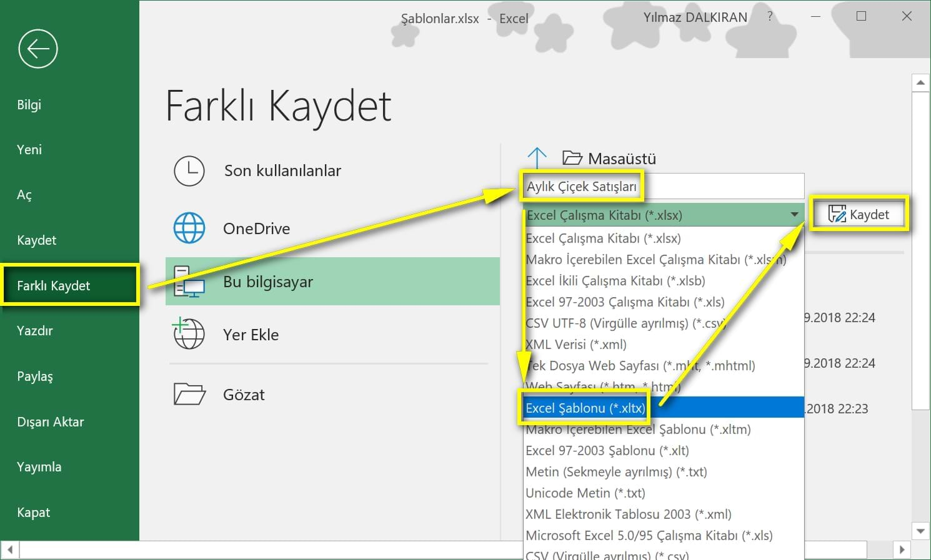Screen dimensions: 931x560
Task: Choose Makro İçerebilen Excel Şablonu (*.xltm)
Action: pos(663,430)
